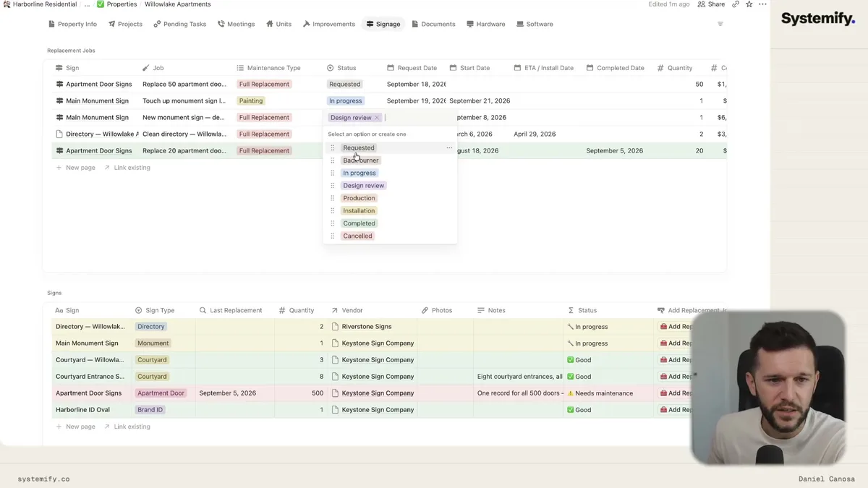This screenshot has height=488, width=868.
Task: Select the Signage tab
Action: pyautogui.click(x=383, y=24)
